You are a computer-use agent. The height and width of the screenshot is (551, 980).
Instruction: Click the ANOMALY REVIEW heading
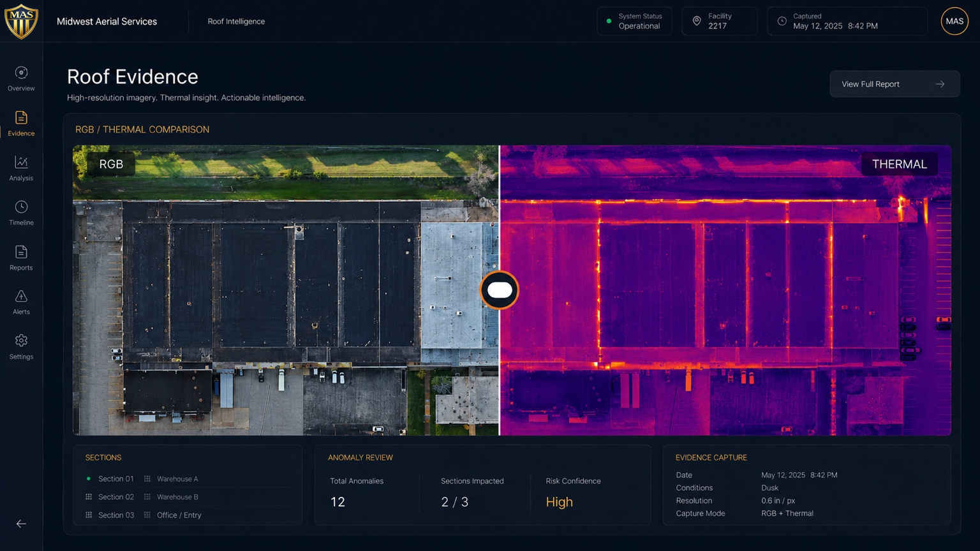[360, 457]
